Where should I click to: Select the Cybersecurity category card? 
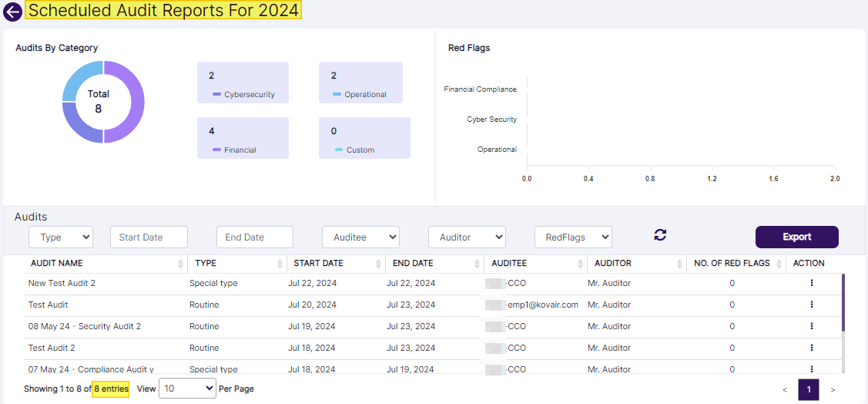243,82
